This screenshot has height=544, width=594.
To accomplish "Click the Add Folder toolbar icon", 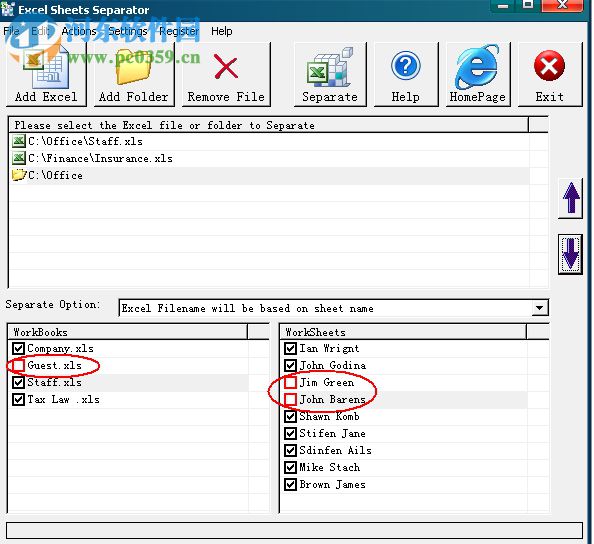I will (x=133, y=67).
